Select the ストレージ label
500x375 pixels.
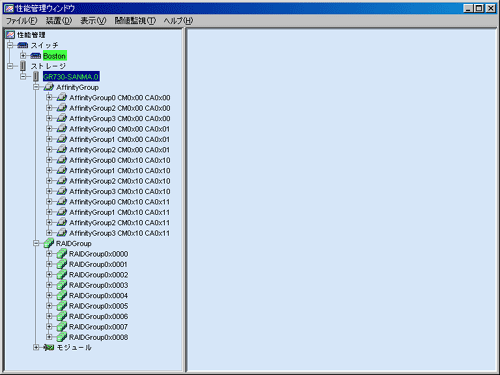tap(48, 66)
